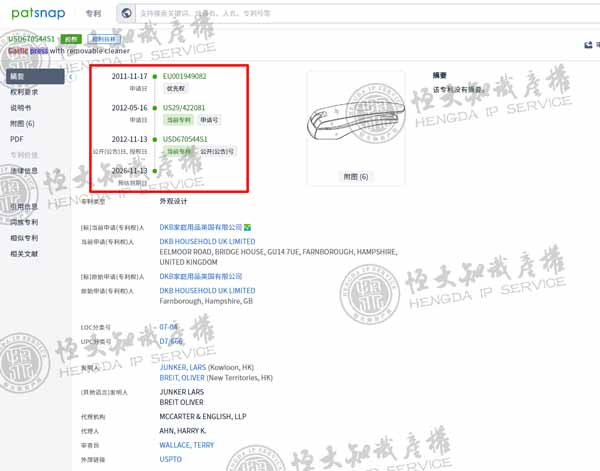Click the 2026-11-13 date text
This screenshot has width=600, height=471.
129,171
